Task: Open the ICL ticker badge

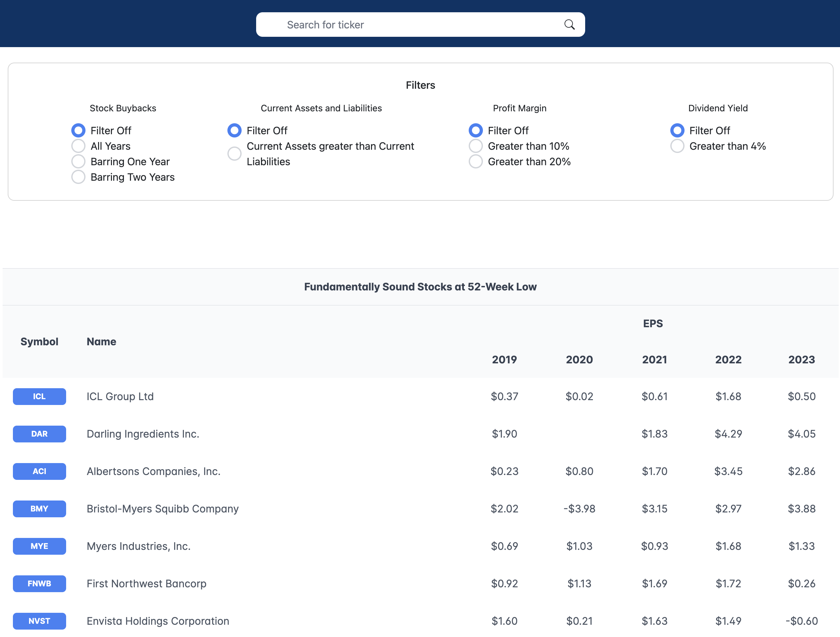Action: pos(39,396)
